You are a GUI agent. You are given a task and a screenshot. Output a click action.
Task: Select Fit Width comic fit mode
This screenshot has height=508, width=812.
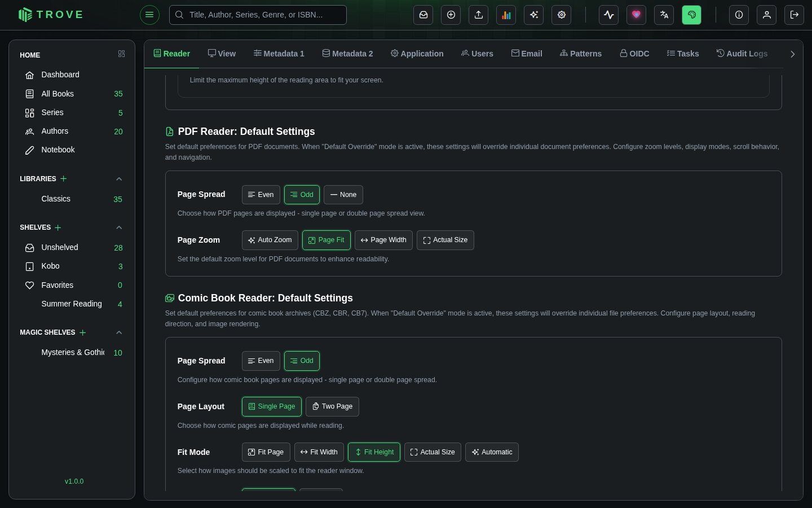click(x=319, y=452)
